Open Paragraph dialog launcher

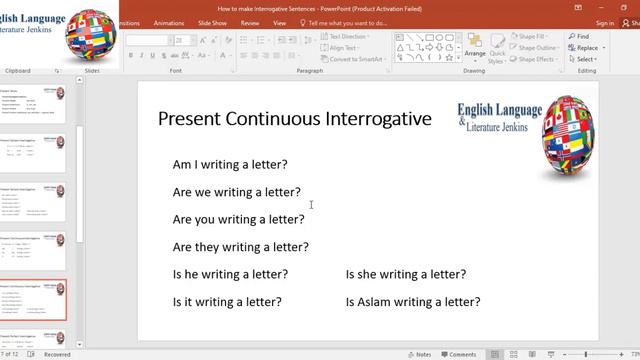pyautogui.click(x=388, y=71)
